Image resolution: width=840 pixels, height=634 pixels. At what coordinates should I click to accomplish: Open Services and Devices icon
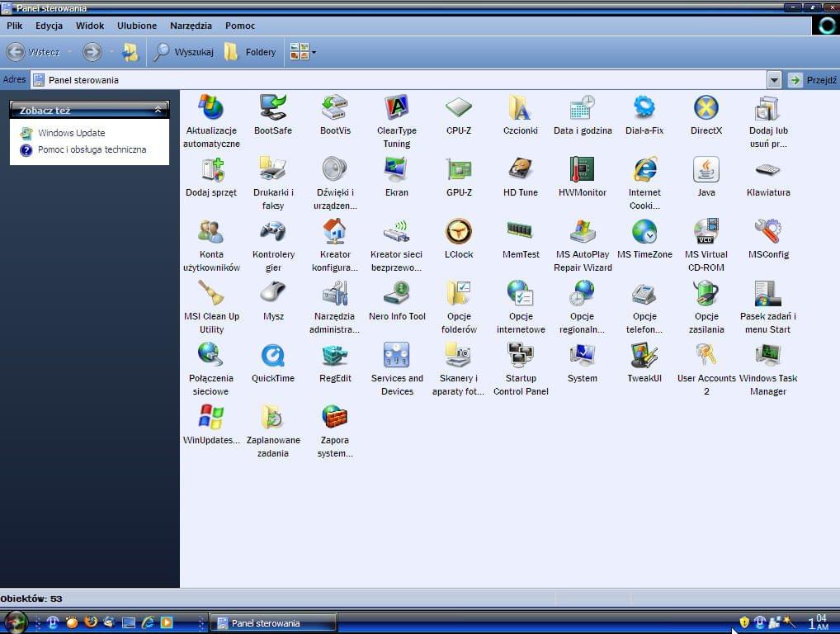tap(396, 369)
